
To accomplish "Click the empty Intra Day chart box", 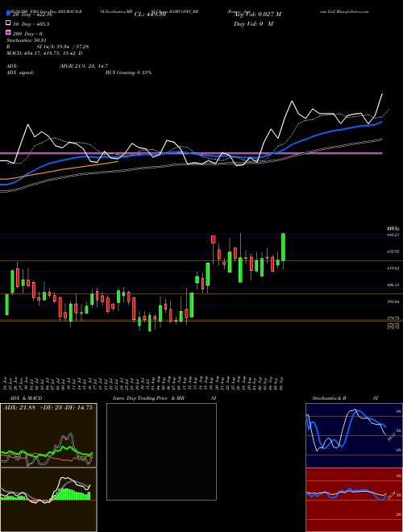I will [161, 451].
